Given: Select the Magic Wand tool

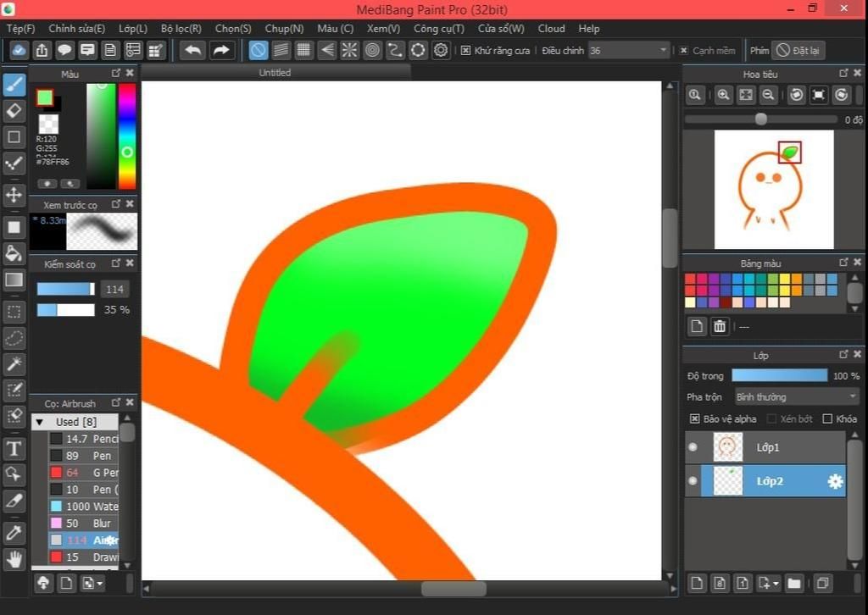Looking at the screenshot, I should [x=14, y=364].
